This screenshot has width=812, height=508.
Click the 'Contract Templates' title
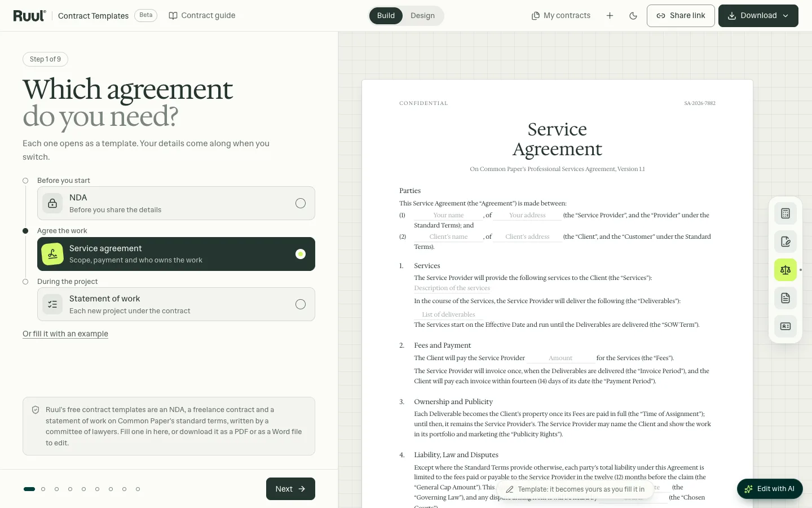94,16
